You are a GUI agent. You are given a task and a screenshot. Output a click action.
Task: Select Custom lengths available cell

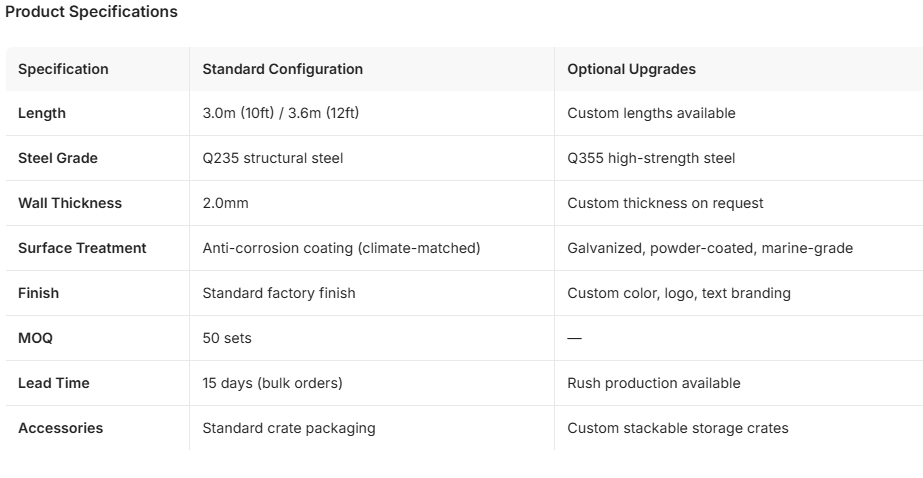pyautogui.click(x=651, y=113)
